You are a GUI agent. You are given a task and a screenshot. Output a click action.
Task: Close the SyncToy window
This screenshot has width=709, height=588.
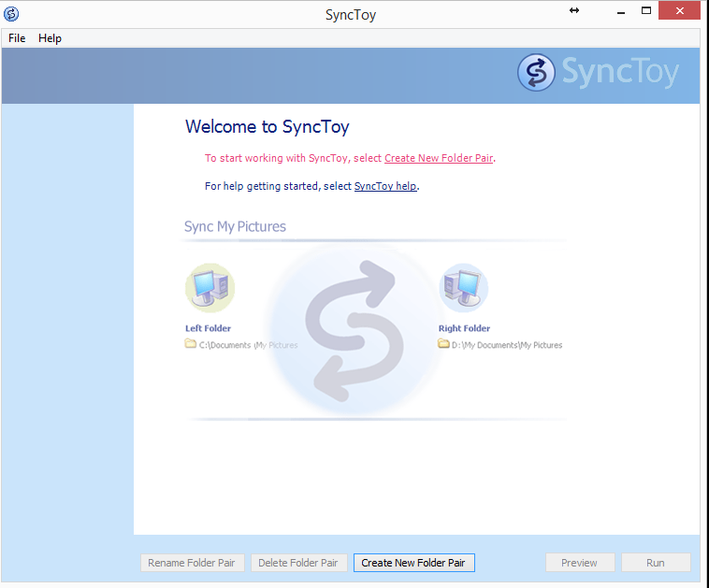[680, 11]
